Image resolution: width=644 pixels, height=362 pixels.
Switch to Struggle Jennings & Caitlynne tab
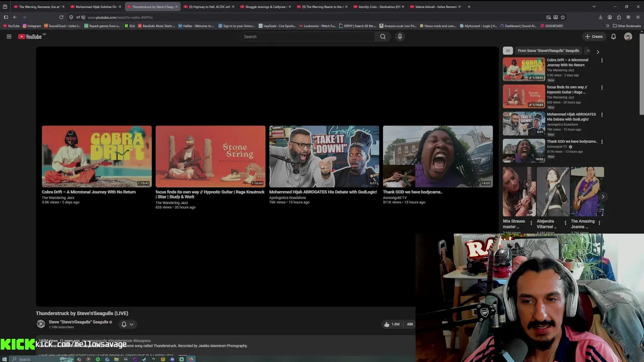coord(266,7)
